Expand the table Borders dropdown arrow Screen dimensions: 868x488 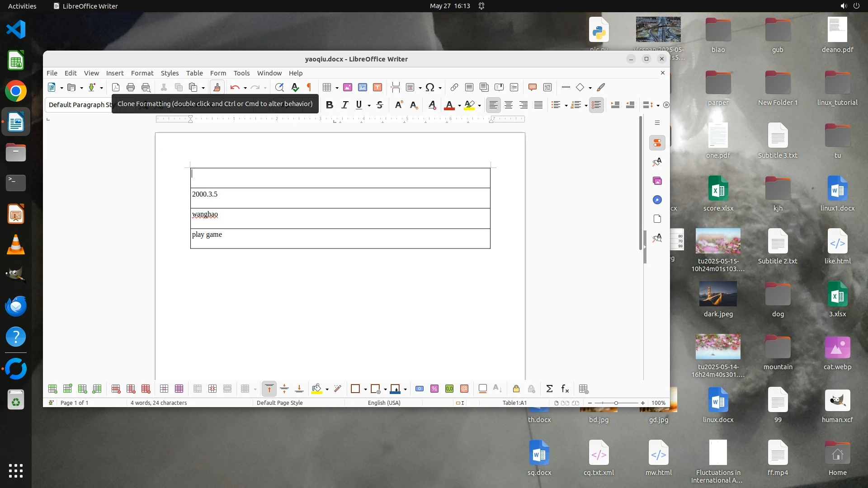(365, 389)
